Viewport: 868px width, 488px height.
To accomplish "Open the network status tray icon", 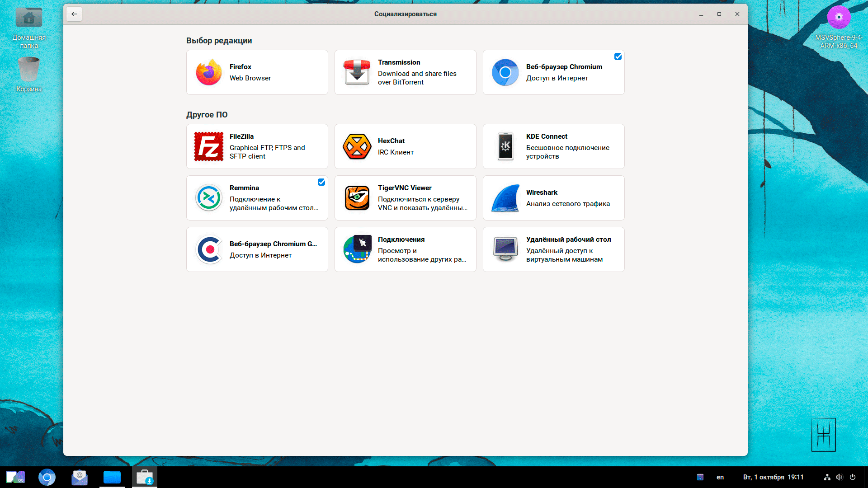I will click(x=827, y=477).
